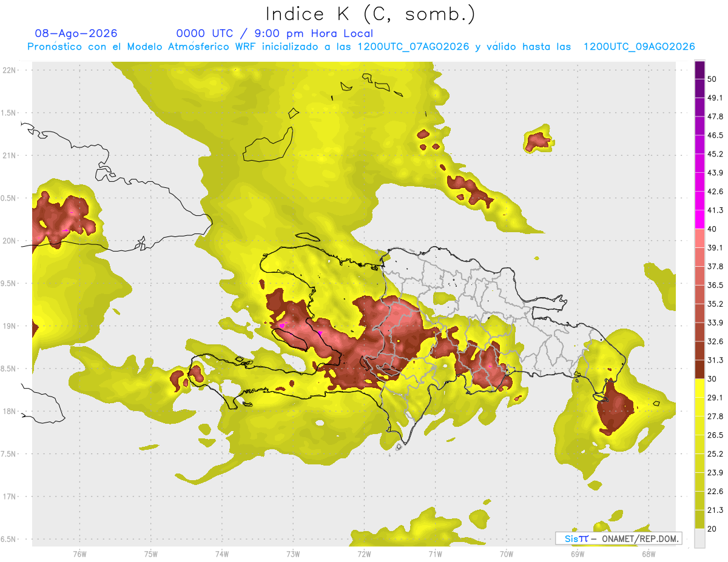Click the title "Indice K (C, somb.)"
The image size is (728, 562).
(370, 14)
